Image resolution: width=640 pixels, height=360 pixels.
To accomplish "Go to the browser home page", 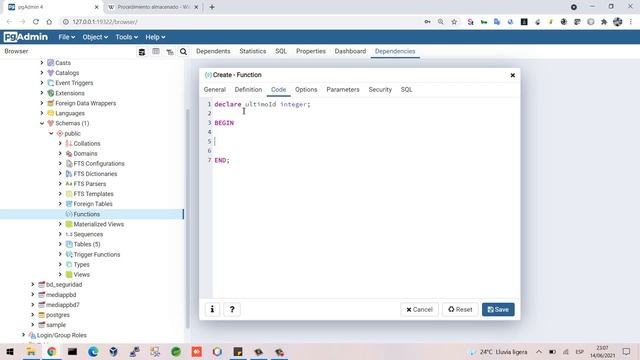I will tap(49, 22).
